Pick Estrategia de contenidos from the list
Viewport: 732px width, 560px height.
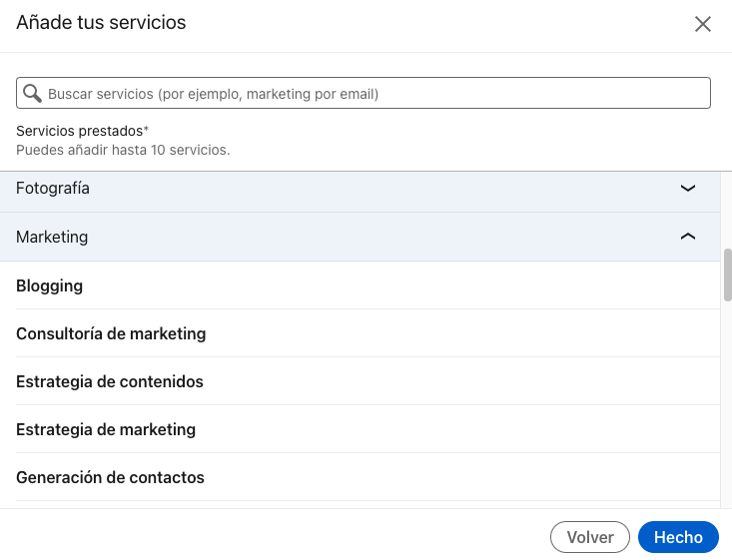(110, 381)
